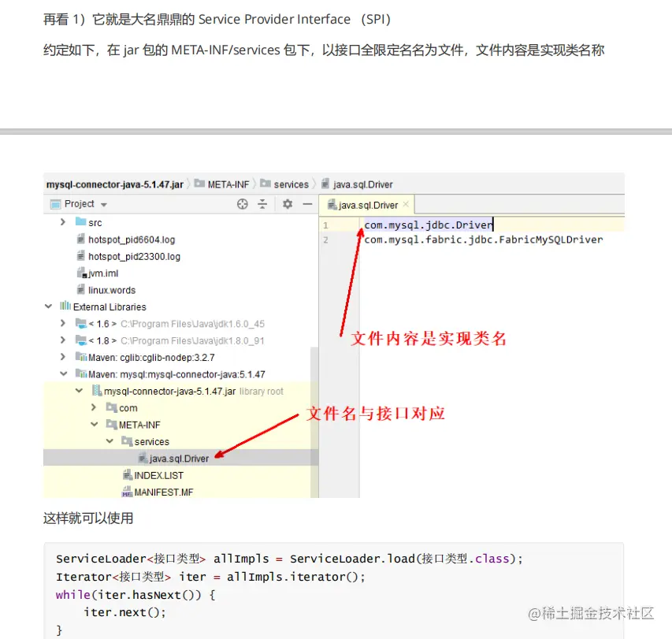Select INDEX.LIST file
The image size is (672, 639).
158,476
